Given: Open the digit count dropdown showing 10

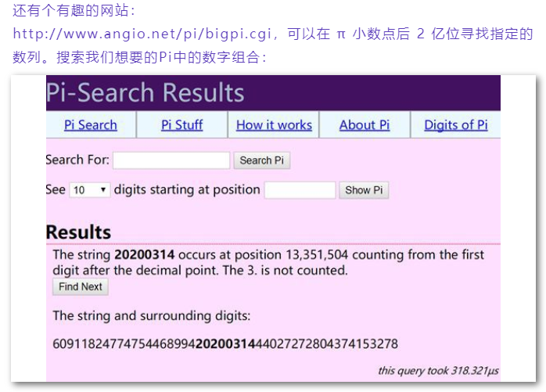Looking at the screenshot, I should pyautogui.click(x=90, y=190).
